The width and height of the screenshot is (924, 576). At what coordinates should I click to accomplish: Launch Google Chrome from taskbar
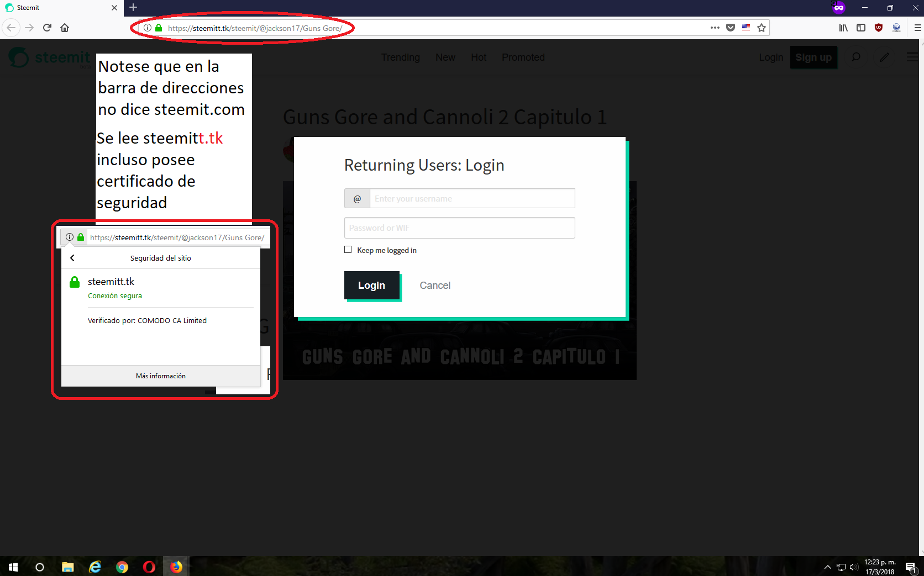click(x=122, y=567)
